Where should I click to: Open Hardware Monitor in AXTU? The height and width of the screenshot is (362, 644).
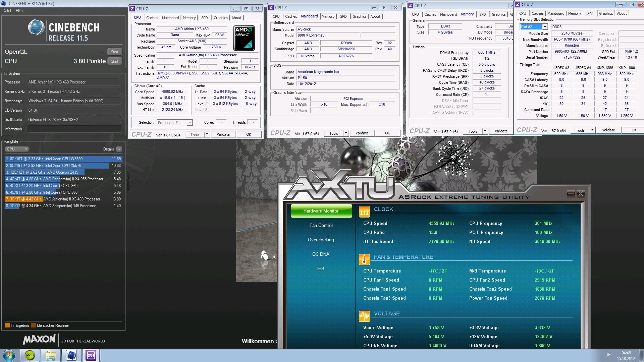321,211
